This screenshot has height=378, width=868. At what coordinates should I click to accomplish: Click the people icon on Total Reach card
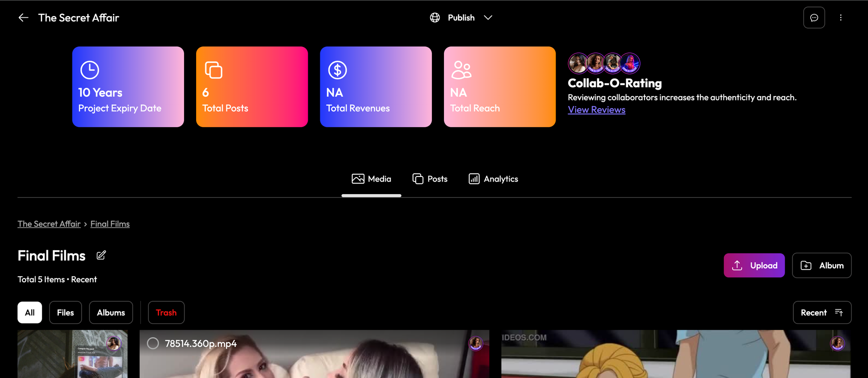tap(461, 70)
